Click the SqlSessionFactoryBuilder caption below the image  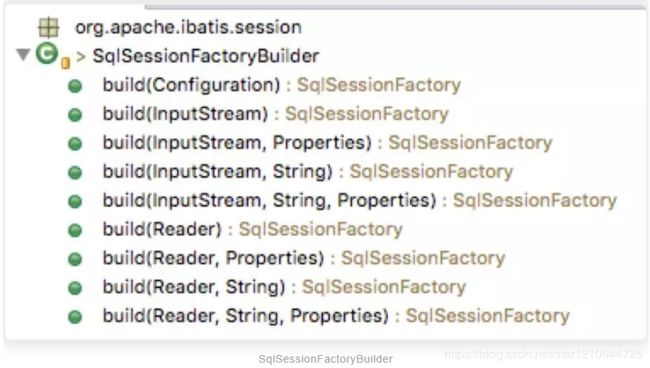coord(325,359)
